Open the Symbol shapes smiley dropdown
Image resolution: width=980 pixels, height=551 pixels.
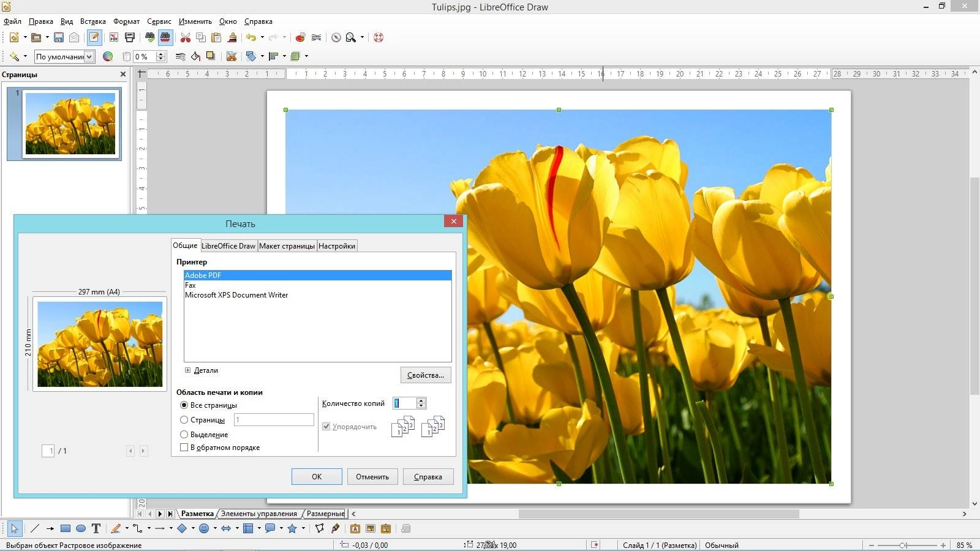tap(215, 528)
